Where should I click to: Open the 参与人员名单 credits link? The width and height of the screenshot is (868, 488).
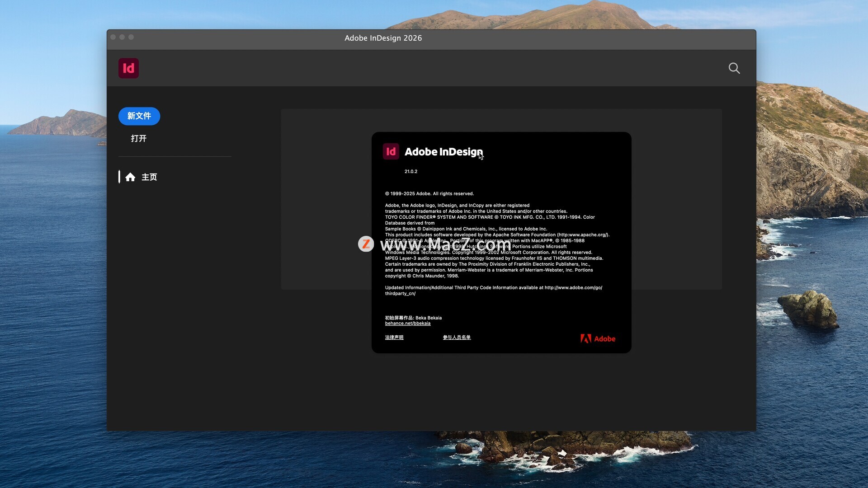click(457, 338)
